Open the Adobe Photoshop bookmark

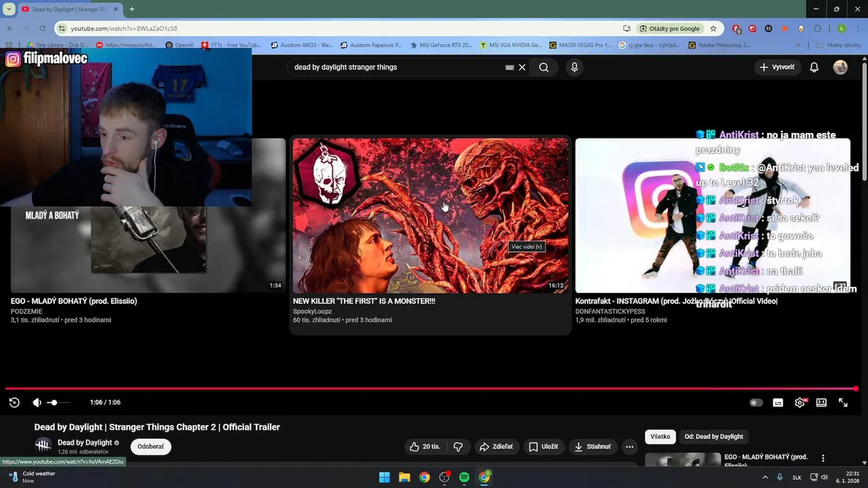pos(719,45)
